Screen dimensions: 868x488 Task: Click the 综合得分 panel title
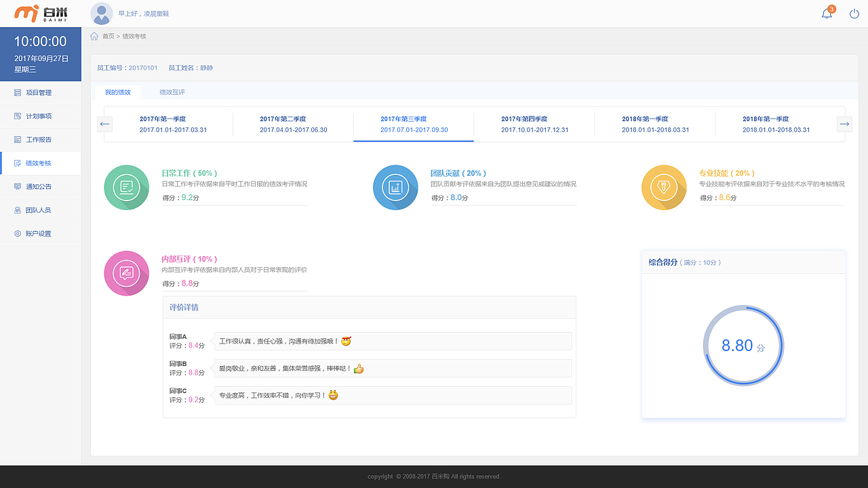coord(663,262)
